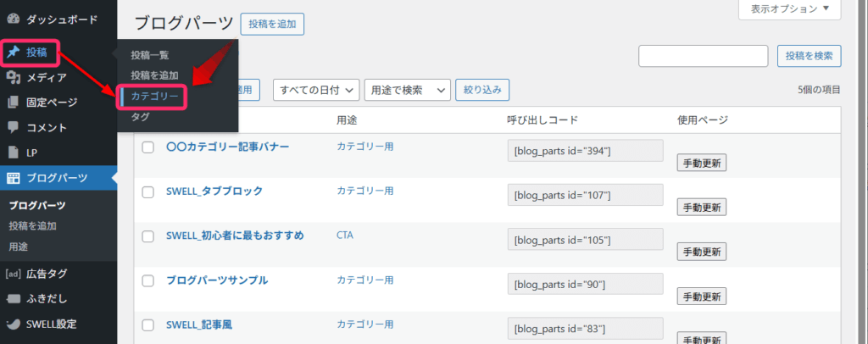868x344 pixels.
Task: Choose カテゴリー in the 投稿 flyout menu
Action: [x=154, y=97]
